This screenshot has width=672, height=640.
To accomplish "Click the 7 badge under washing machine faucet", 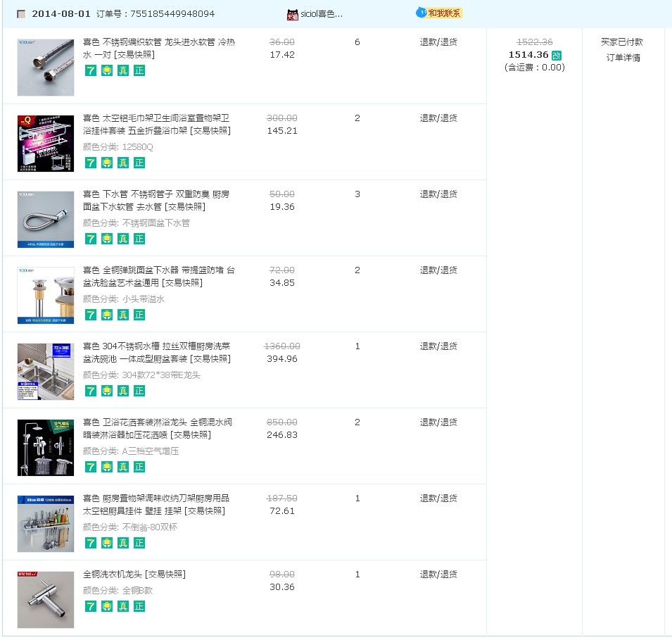I will (91, 606).
